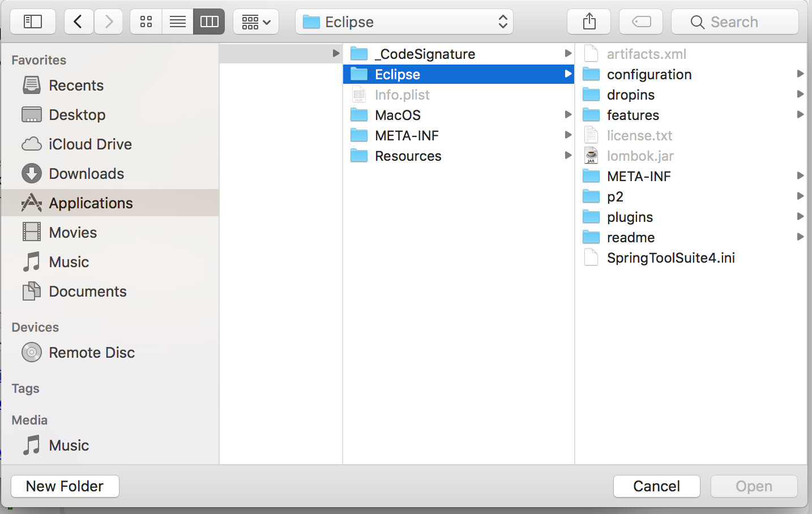Select Applications in the sidebar
812x514 pixels.
coord(110,203)
